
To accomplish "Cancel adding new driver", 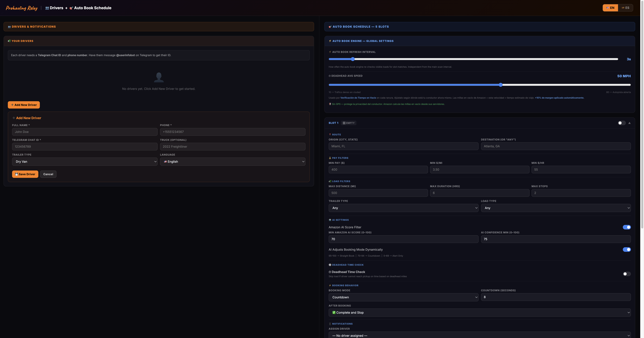I will [48, 174].
